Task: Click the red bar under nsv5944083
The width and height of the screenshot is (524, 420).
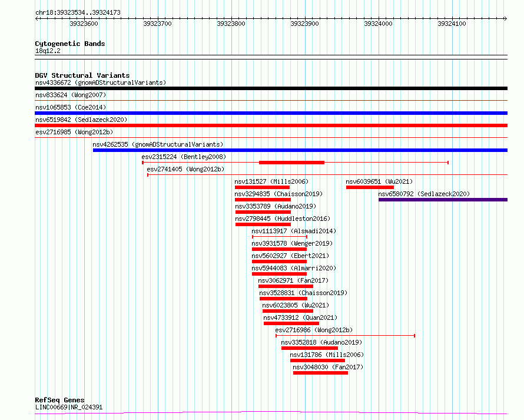Action: [x=280, y=274]
